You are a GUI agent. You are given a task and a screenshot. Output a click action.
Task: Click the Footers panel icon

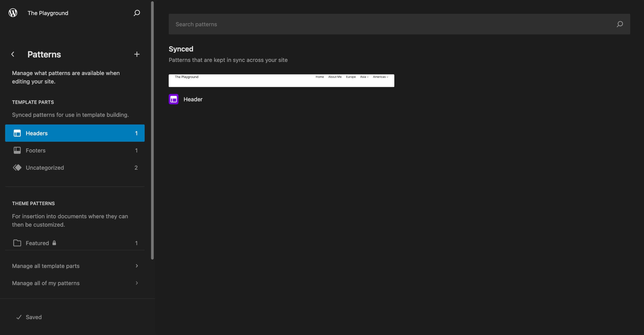(x=17, y=150)
